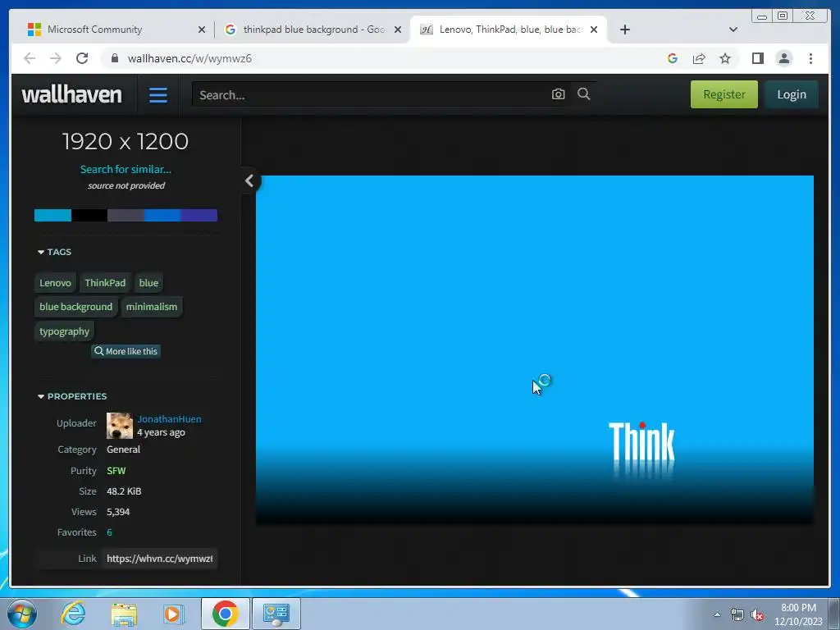The width and height of the screenshot is (840, 630).
Task: Select the indigo color swatch
Action: [199, 216]
